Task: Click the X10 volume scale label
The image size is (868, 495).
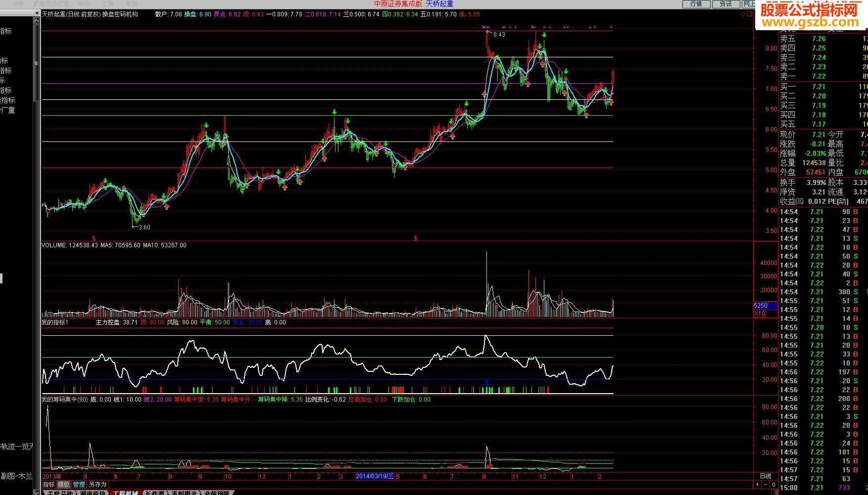Action: pyautogui.click(x=760, y=314)
